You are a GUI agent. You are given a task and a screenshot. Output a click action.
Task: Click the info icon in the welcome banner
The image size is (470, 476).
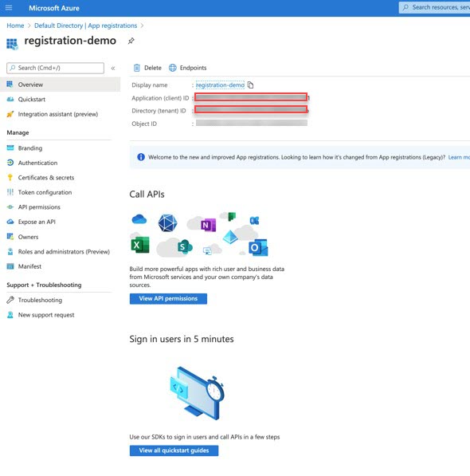pos(141,157)
